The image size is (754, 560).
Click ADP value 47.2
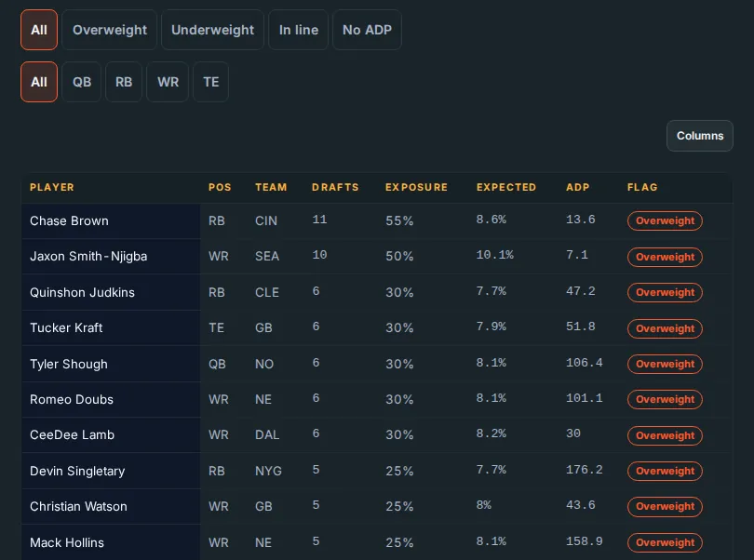pyautogui.click(x=581, y=291)
